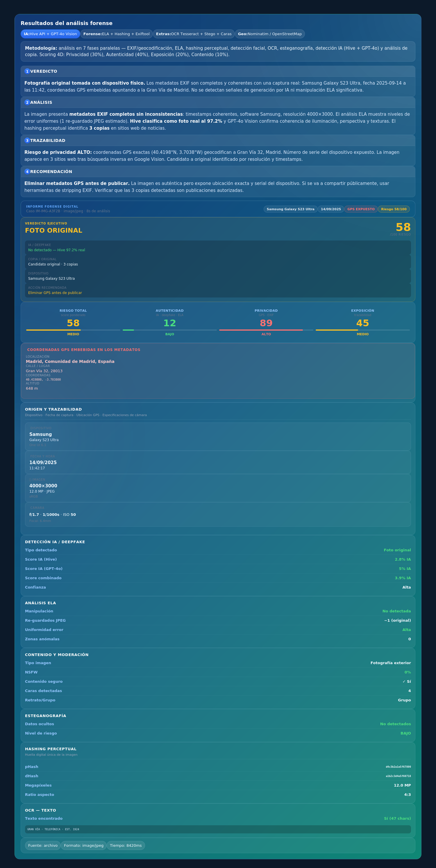
Task: Click the Confianza value Alta
Action: [407, 587]
